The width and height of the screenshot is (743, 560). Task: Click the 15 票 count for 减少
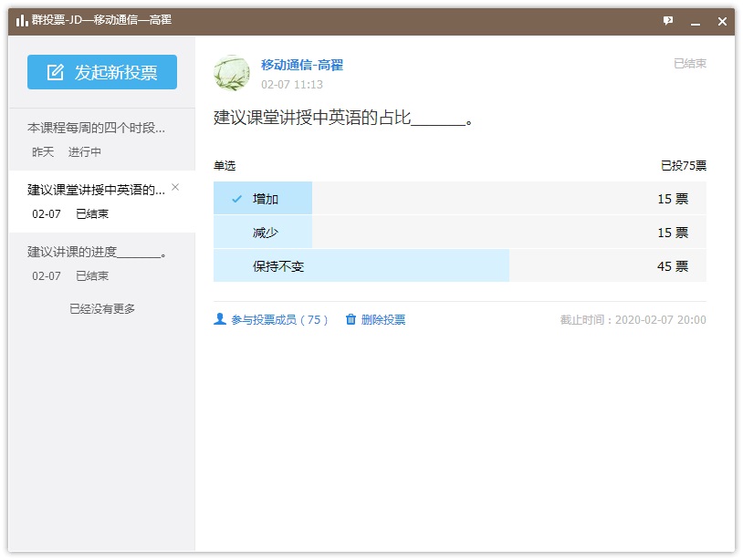pos(673,233)
